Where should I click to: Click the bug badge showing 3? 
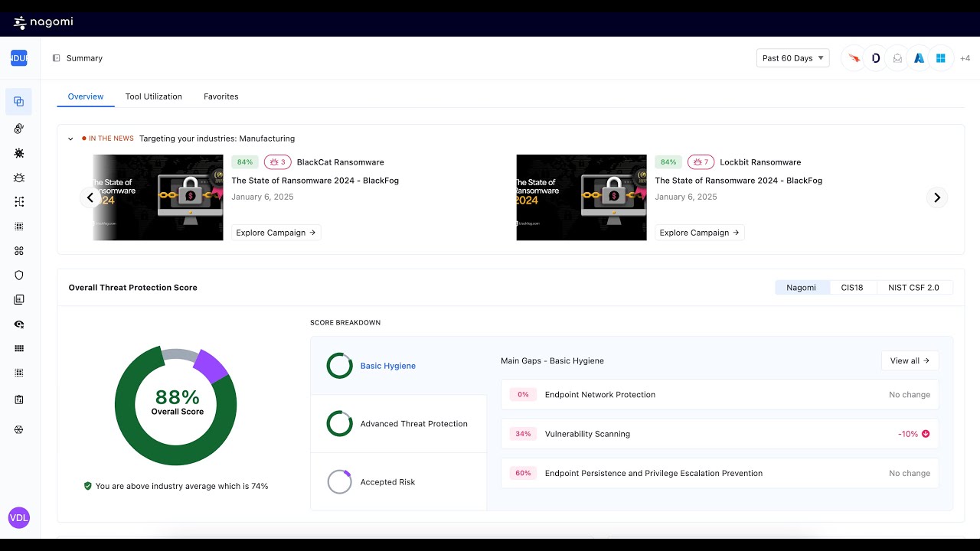tap(277, 162)
